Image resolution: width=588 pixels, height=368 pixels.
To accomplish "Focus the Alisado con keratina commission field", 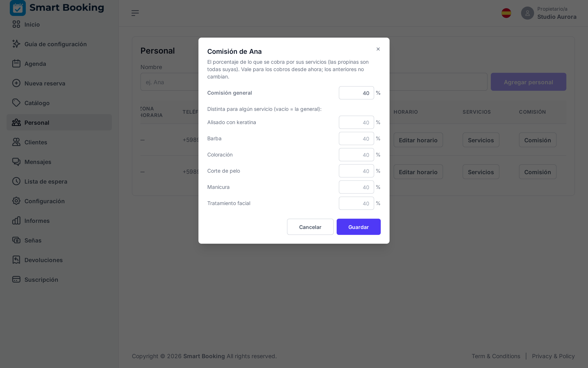I will pos(356,122).
